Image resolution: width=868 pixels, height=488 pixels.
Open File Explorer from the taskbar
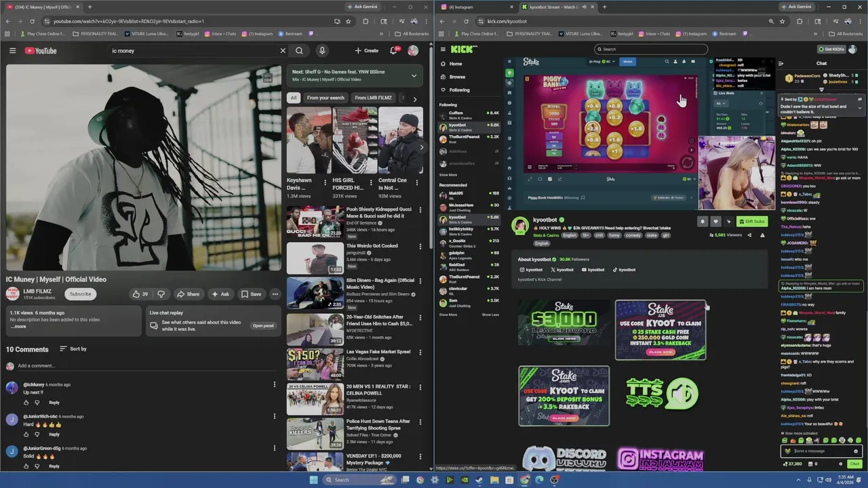tap(494, 480)
